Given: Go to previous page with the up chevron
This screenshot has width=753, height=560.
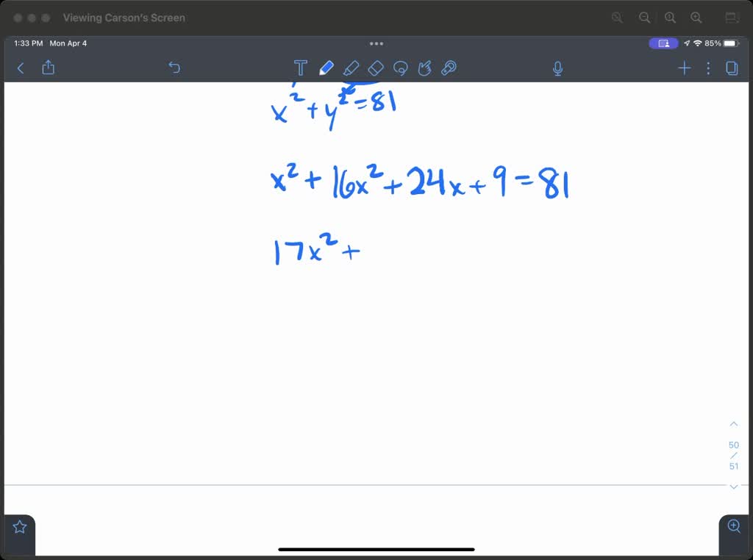Looking at the screenshot, I should click(x=733, y=423).
